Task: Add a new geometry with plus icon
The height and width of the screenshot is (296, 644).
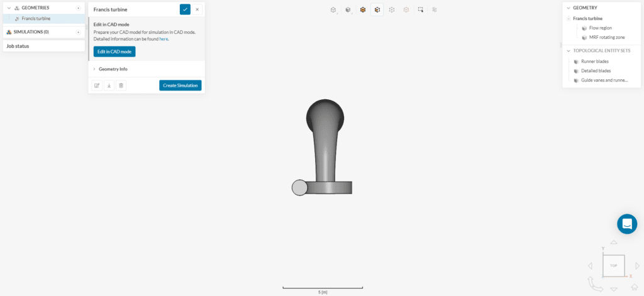Action: pyautogui.click(x=78, y=8)
